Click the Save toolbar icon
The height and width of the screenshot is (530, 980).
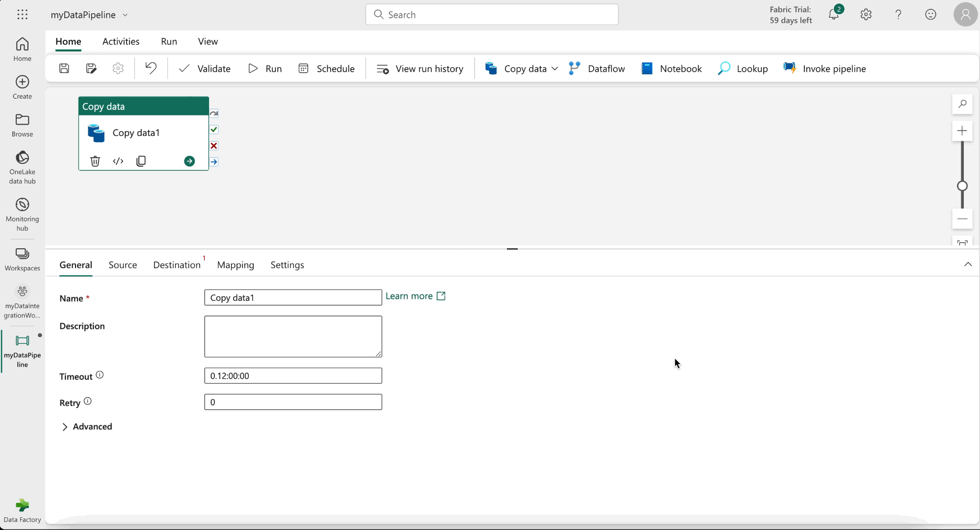point(64,69)
